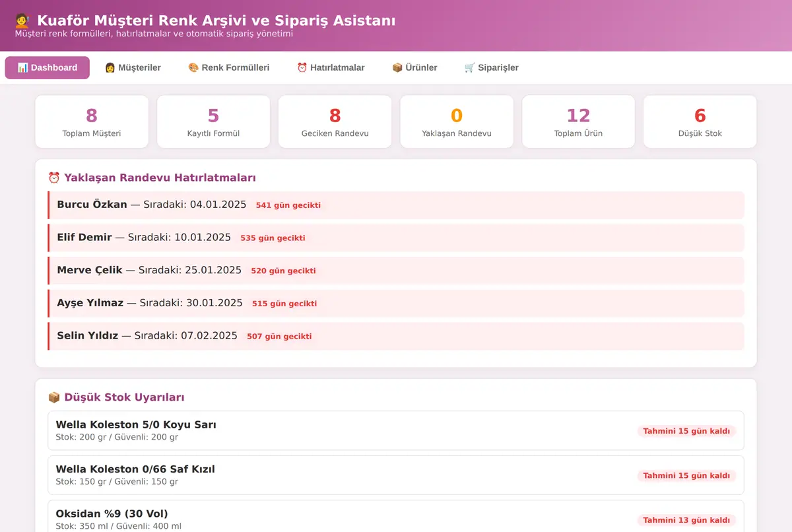Screen dimensions: 792x532
Task: Select the Wella Koleston 5/0 Koyu Sarı item
Action: tap(396, 430)
